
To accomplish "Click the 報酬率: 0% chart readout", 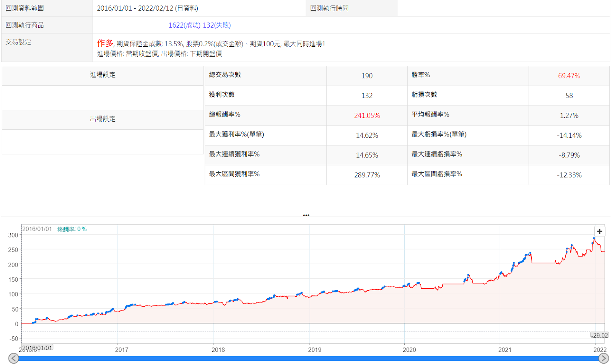I will (72, 229).
